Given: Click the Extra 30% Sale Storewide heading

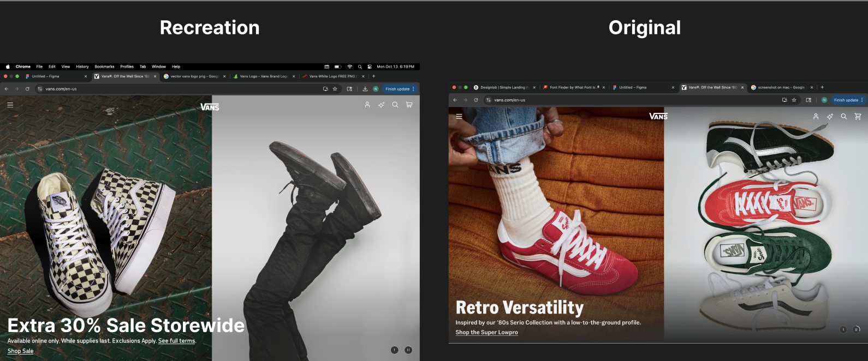Looking at the screenshot, I should click(x=126, y=326).
